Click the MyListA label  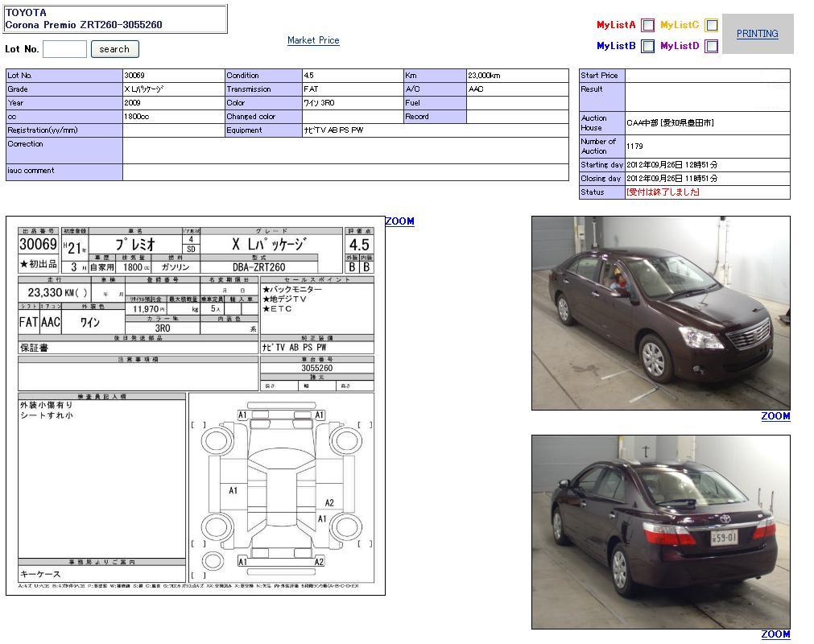click(616, 25)
